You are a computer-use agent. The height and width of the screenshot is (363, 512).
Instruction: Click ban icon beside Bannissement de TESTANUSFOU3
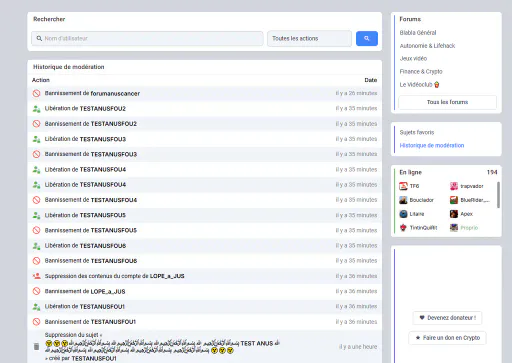pyautogui.click(x=36, y=154)
